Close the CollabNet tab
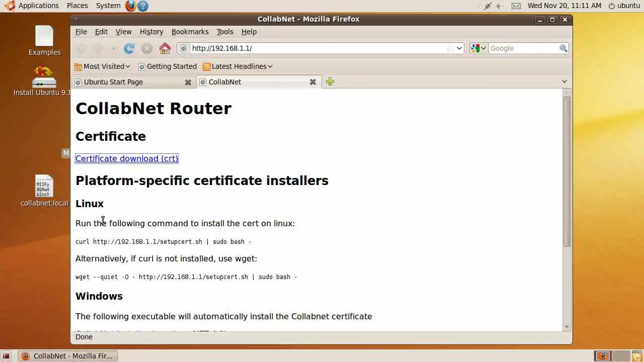Screen dimensions: 644x362 (312, 82)
